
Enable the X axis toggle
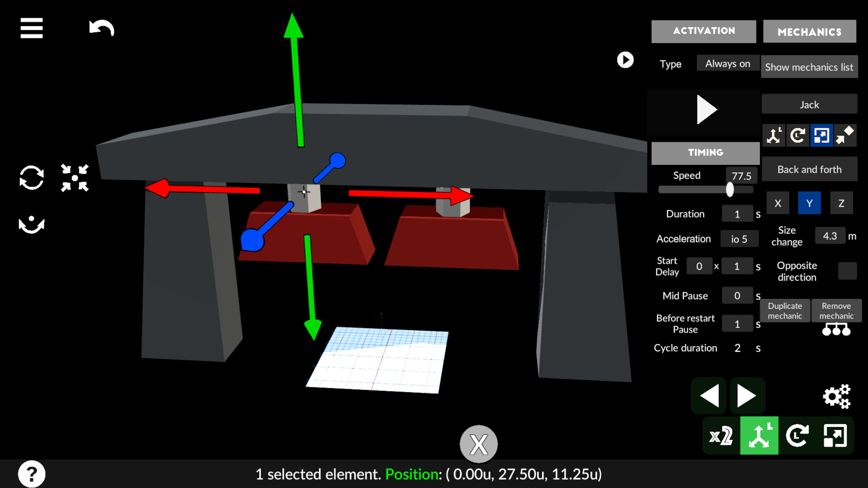[x=778, y=203]
